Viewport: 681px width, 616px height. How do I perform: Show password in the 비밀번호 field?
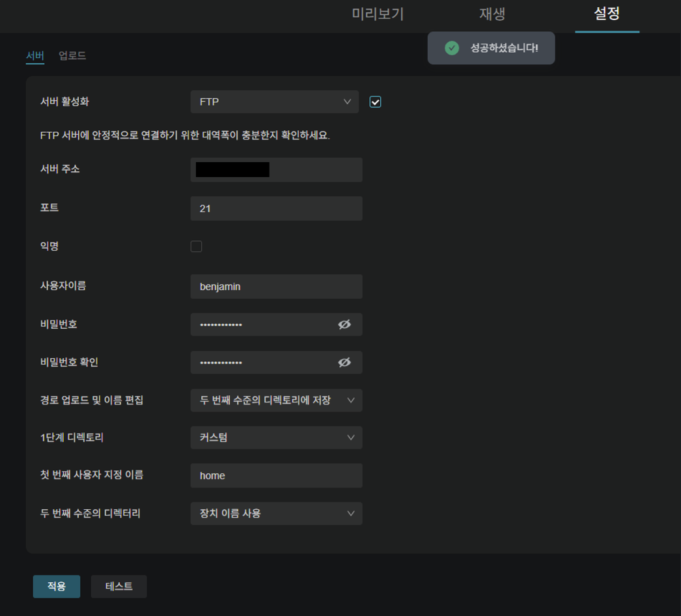click(x=344, y=324)
